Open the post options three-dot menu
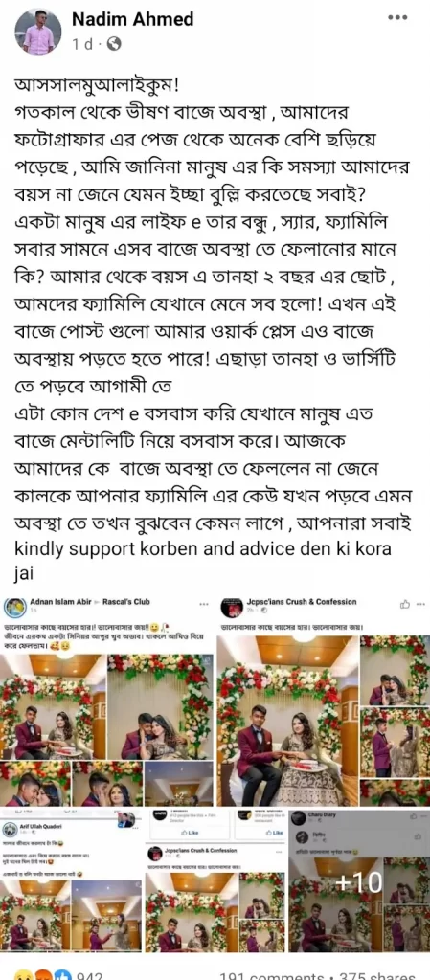This screenshot has width=430, height=980. (x=397, y=17)
